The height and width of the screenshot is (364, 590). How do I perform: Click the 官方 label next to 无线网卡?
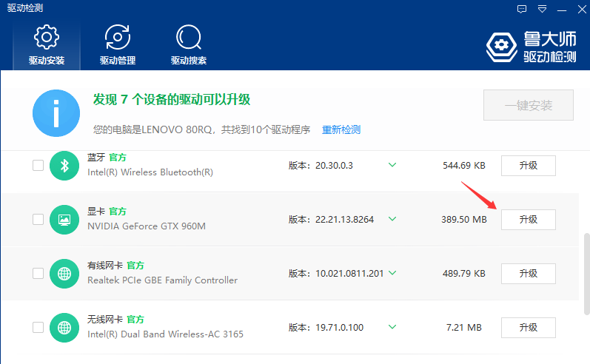click(x=135, y=320)
